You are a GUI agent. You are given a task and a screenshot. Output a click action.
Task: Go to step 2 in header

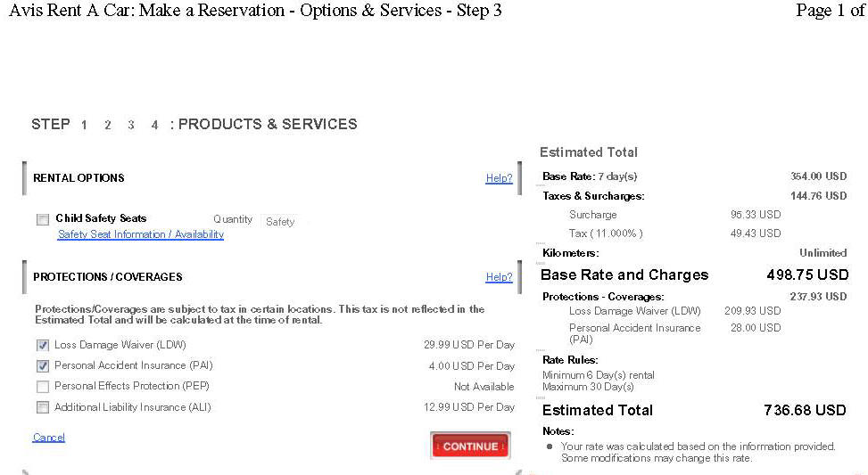click(107, 125)
